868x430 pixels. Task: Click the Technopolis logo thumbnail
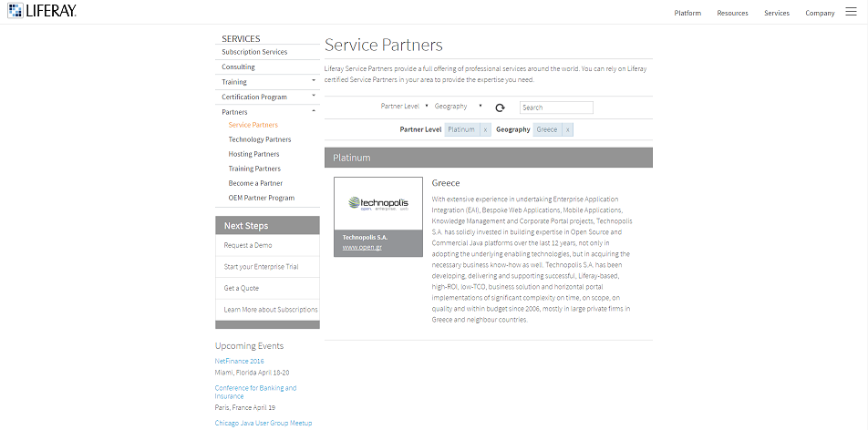tap(378, 203)
